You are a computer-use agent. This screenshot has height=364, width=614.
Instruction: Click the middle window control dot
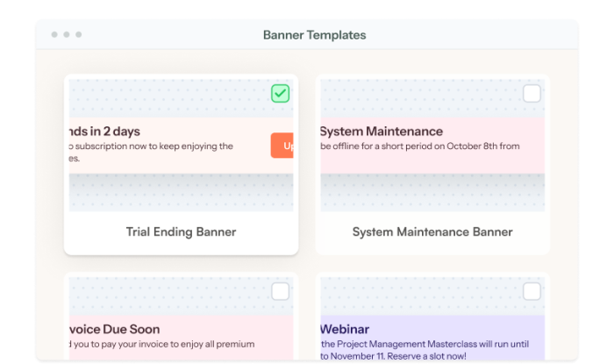[67, 35]
